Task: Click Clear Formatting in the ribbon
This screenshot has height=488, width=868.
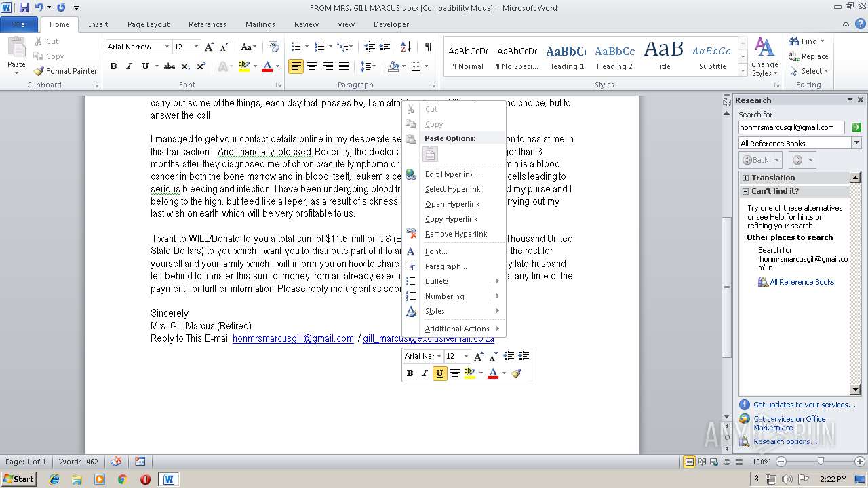Action: pyautogui.click(x=274, y=47)
